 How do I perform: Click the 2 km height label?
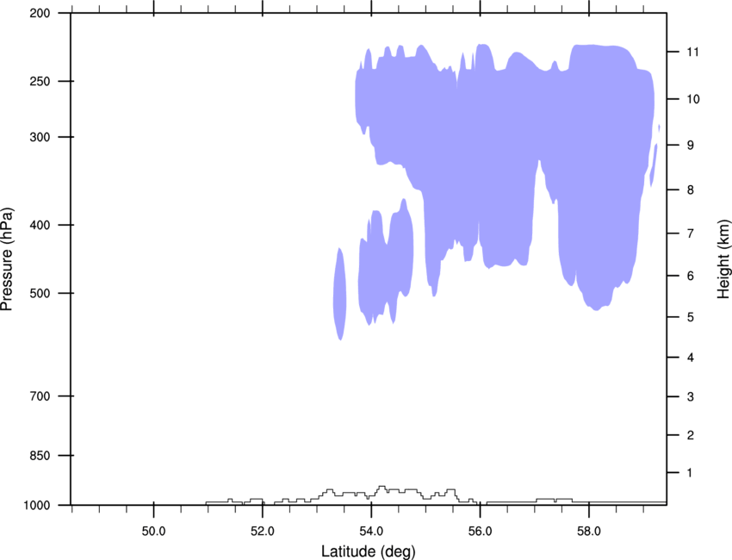click(691, 435)
